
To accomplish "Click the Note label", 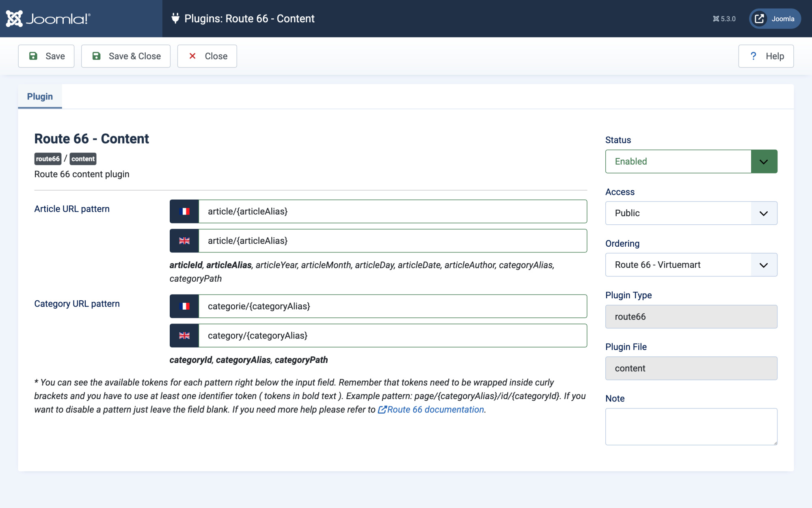I will point(615,398).
